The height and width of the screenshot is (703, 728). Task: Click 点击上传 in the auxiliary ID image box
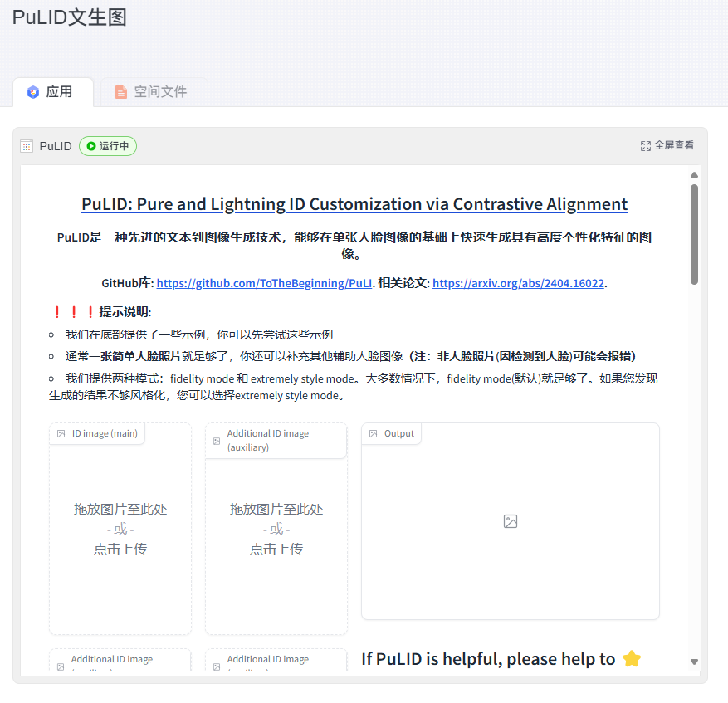tap(275, 549)
